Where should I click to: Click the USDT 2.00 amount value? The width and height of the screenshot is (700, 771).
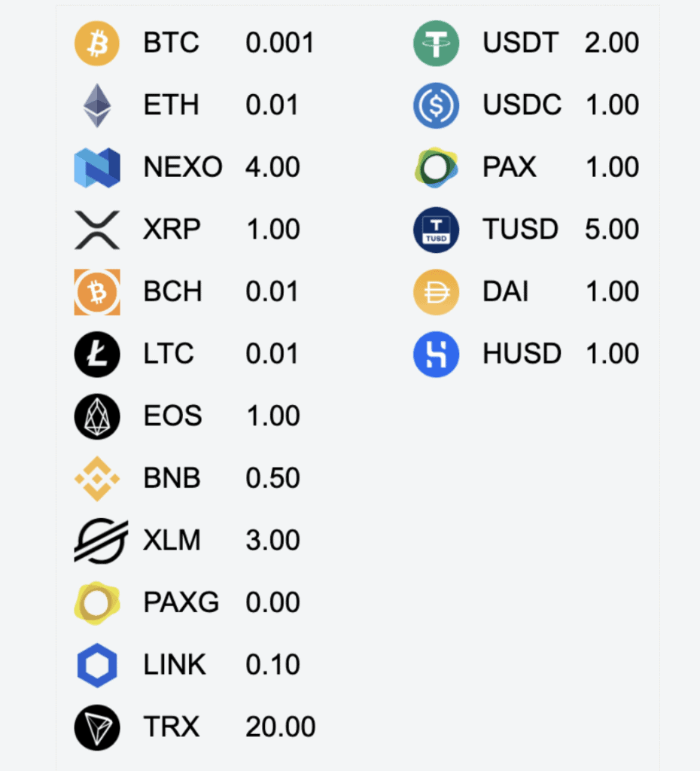pos(612,43)
